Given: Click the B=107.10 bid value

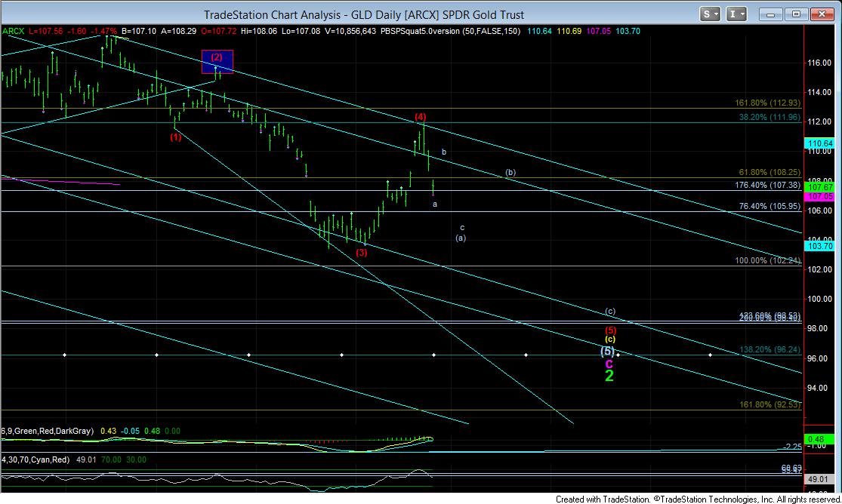Looking at the screenshot, I should point(138,31).
